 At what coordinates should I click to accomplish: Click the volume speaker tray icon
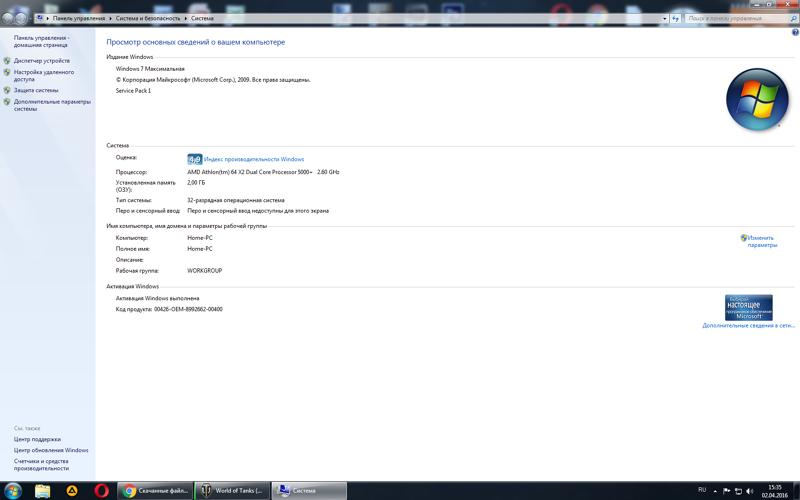point(749,491)
